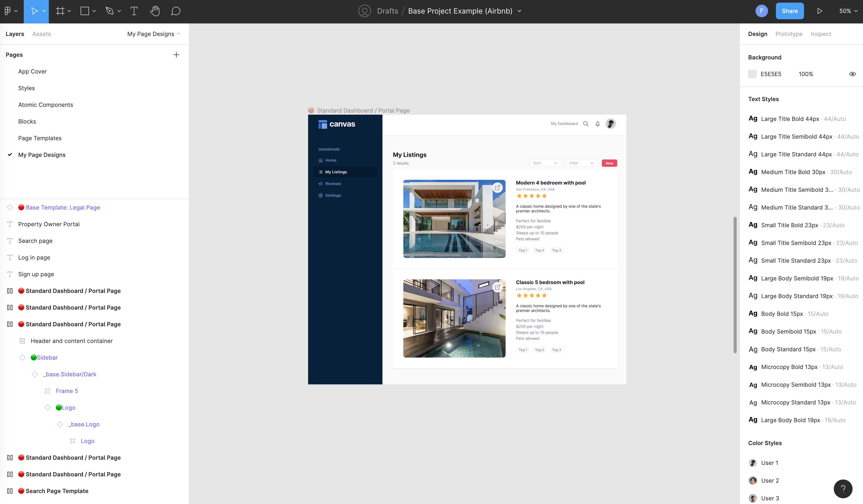Open file name dropdown chevron
Viewport: 863px width, 504px height.
(519, 11)
